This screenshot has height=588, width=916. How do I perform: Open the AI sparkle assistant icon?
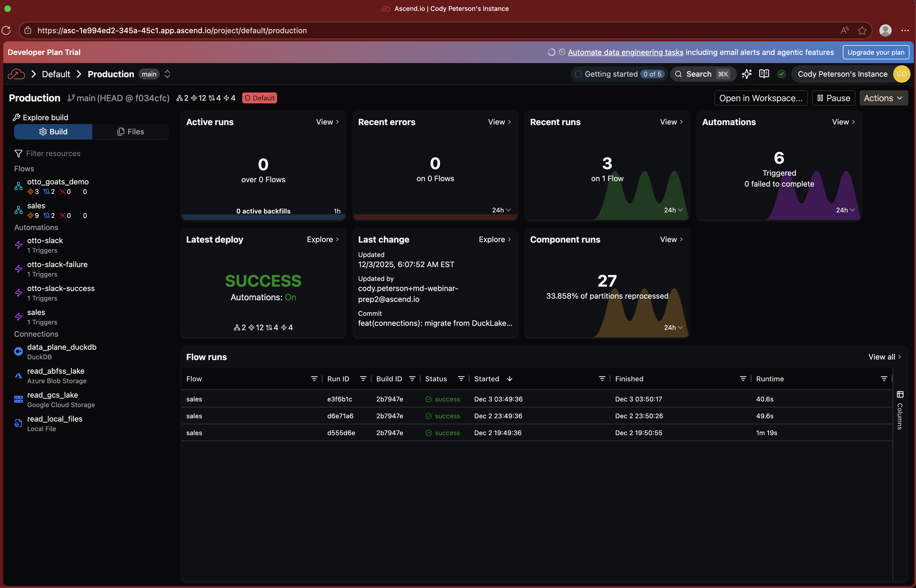[x=746, y=74]
